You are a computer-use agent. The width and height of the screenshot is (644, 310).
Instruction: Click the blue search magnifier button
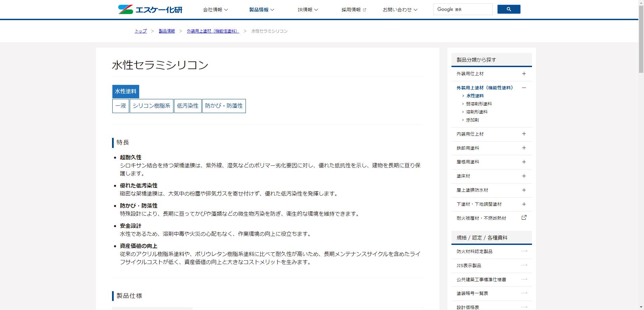tap(508, 9)
